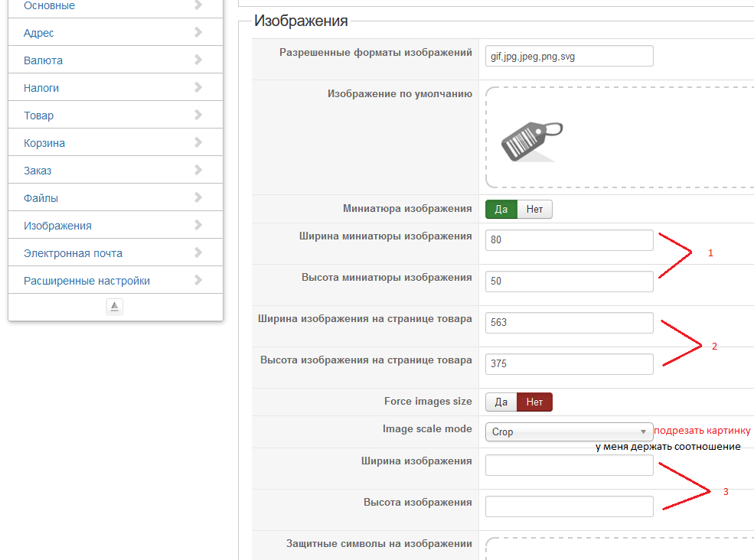Image resolution: width=754 pixels, height=560 pixels.
Task: Open the Image scale mode Crop dropdown
Action: [569, 432]
